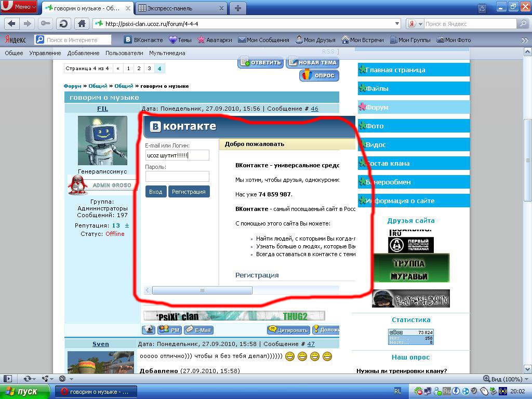Open the Добавление admin menu
Viewport: 532px width, 399px height.
coord(84,53)
